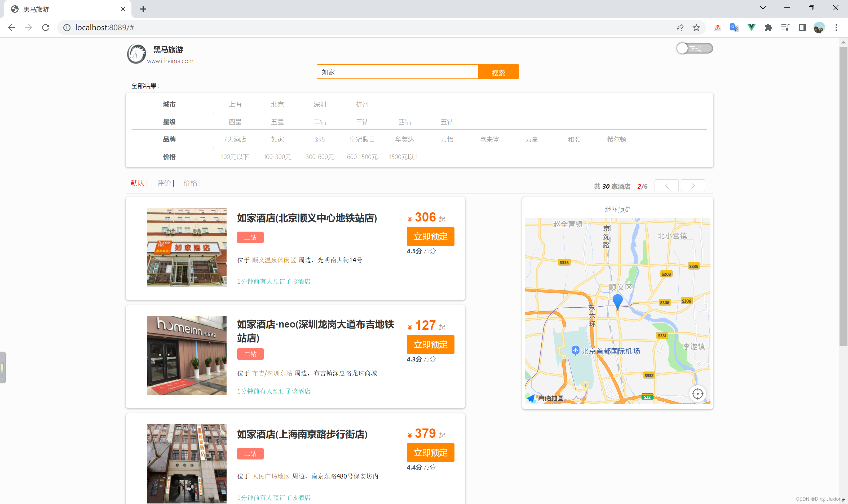Click the 高德地图 logo on map
Viewport: 848px width, 504px height.
[x=545, y=398]
